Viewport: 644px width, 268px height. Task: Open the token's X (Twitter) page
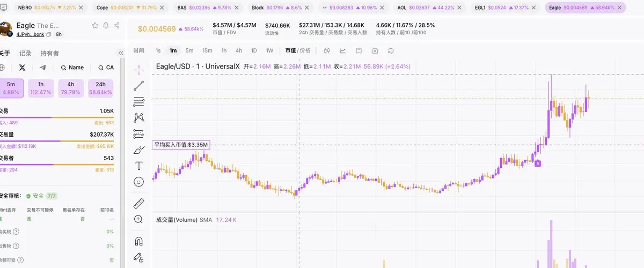22,68
